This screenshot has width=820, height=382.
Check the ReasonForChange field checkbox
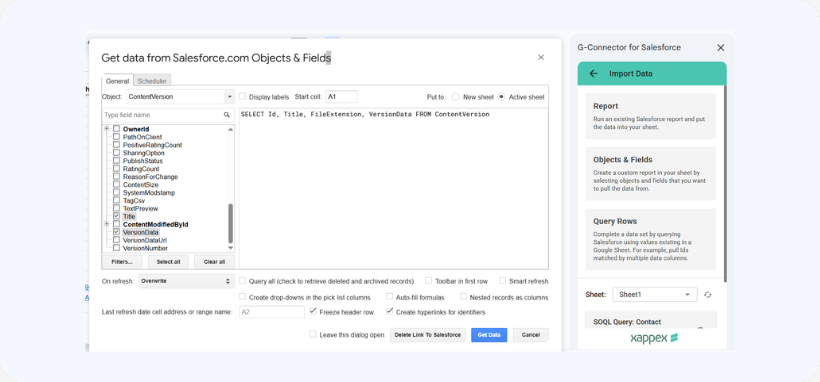[117, 176]
